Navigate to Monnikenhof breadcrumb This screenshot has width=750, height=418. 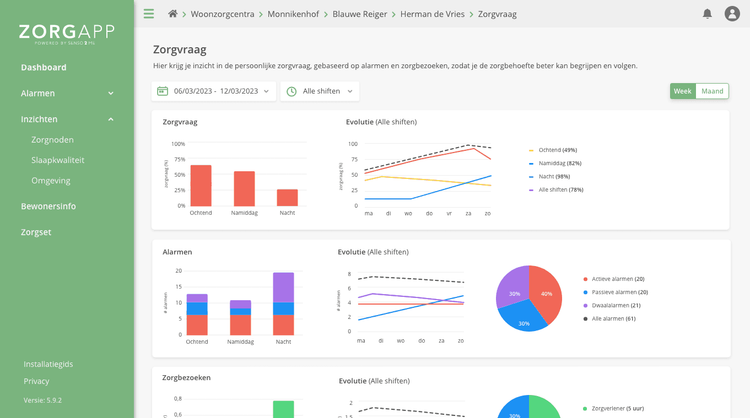click(293, 14)
